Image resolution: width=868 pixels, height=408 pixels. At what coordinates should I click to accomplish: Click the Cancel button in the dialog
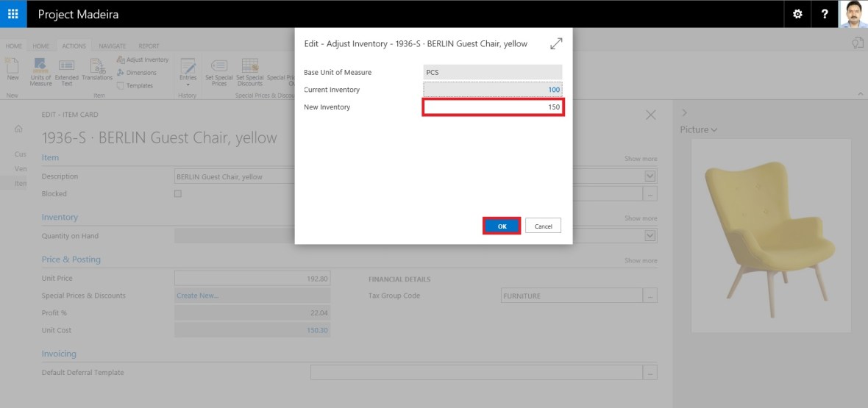(544, 226)
